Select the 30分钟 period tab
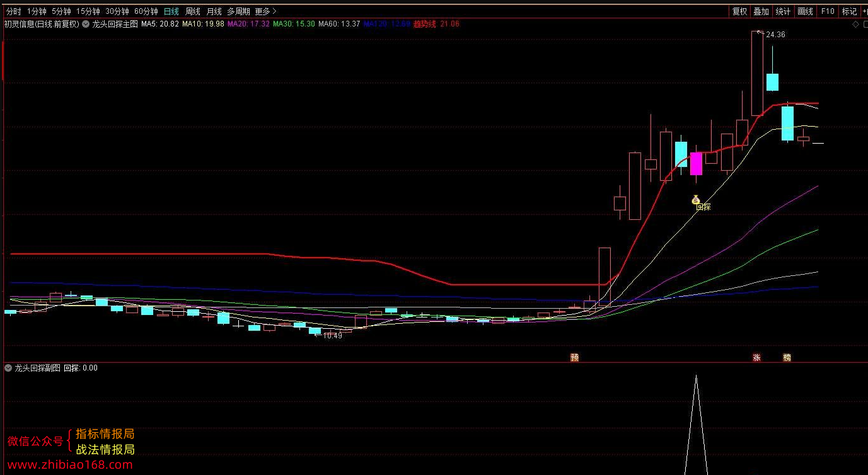This screenshot has width=868, height=475. (x=117, y=11)
